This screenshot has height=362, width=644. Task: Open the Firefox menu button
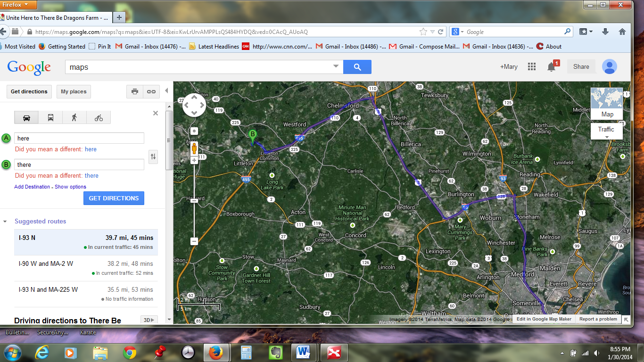(18, 4)
